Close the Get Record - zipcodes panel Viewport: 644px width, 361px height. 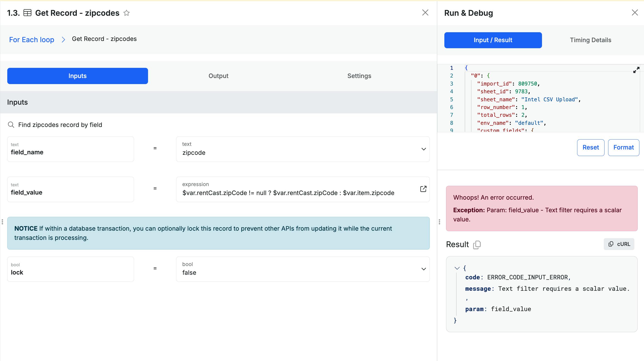[425, 13]
